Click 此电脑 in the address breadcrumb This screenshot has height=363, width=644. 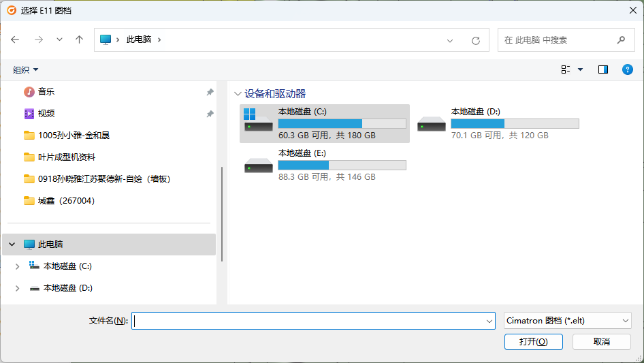click(x=139, y=40)
